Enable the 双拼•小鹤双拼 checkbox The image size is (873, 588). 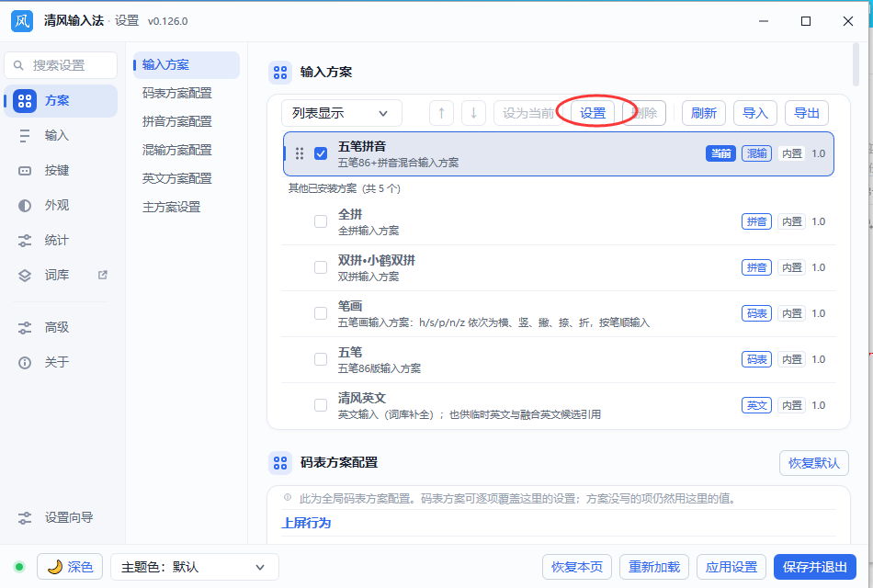pos(321,267)
